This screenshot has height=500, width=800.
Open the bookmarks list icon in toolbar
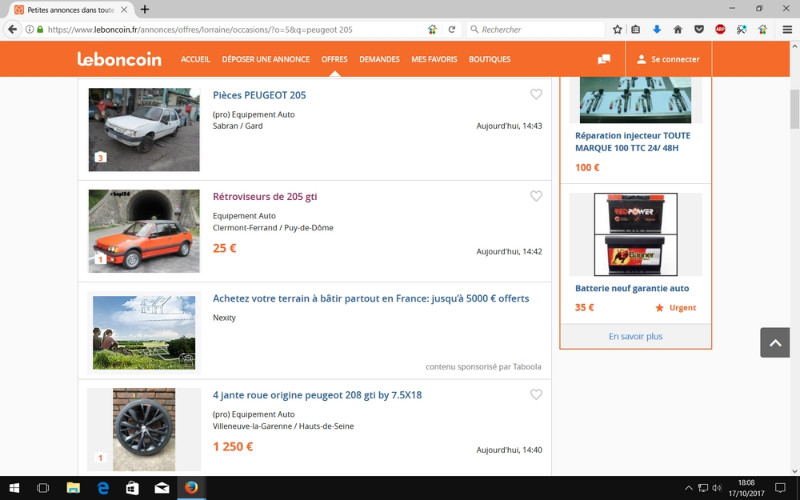(x=636, y=30)
